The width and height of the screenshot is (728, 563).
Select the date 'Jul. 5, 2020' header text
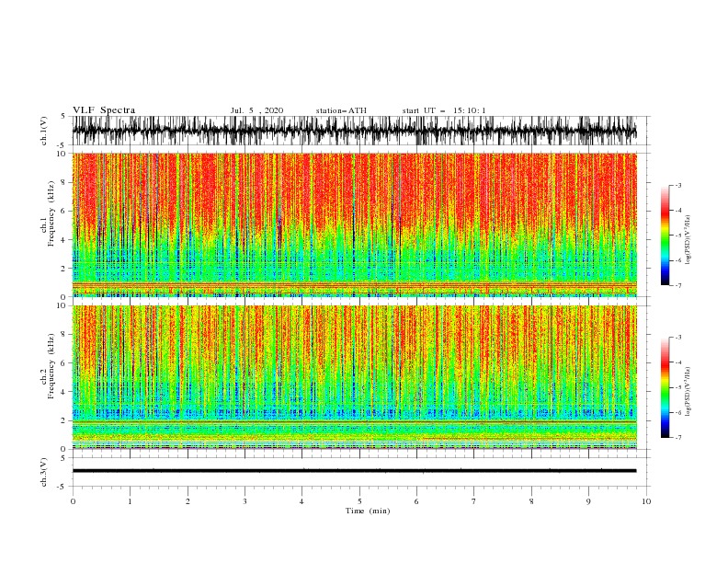coord(256,110)
